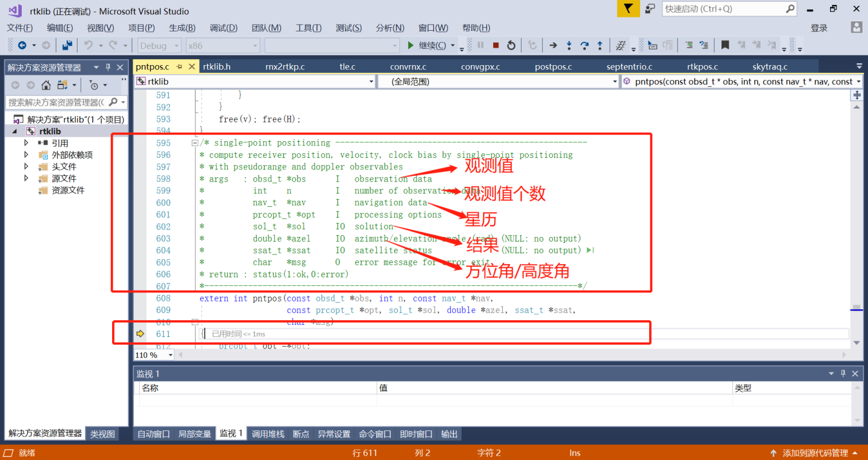Screen dimensions: 868x460
Task: Expand the 外部依赖项 node
Action: 26,155
